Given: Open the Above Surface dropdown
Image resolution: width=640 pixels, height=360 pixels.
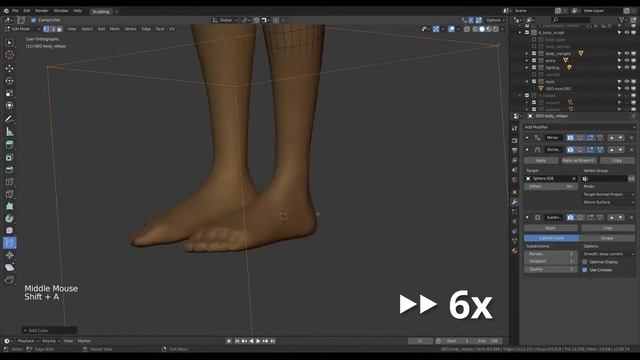Looking at the screenshot, I should click(608, 202).
